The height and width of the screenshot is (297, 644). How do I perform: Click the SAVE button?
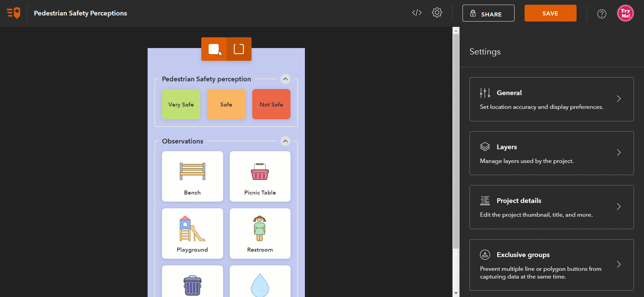click(x=550, y=13)
